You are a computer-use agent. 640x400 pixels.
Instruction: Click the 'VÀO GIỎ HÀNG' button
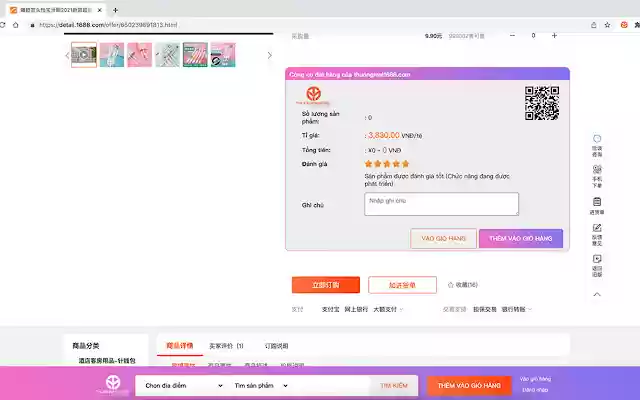pos(443,238)
